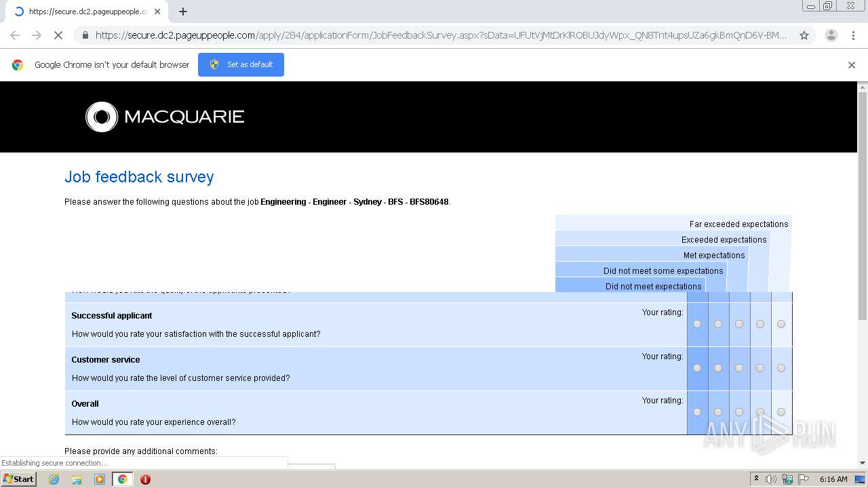Open a new browser tab
This screenshot has height=488, width=868.
(183, 12)
